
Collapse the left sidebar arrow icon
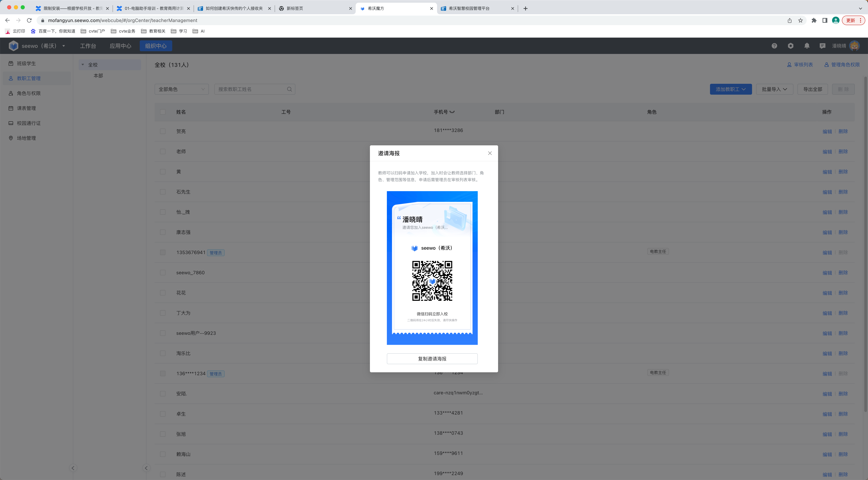(x=73, y=468)
